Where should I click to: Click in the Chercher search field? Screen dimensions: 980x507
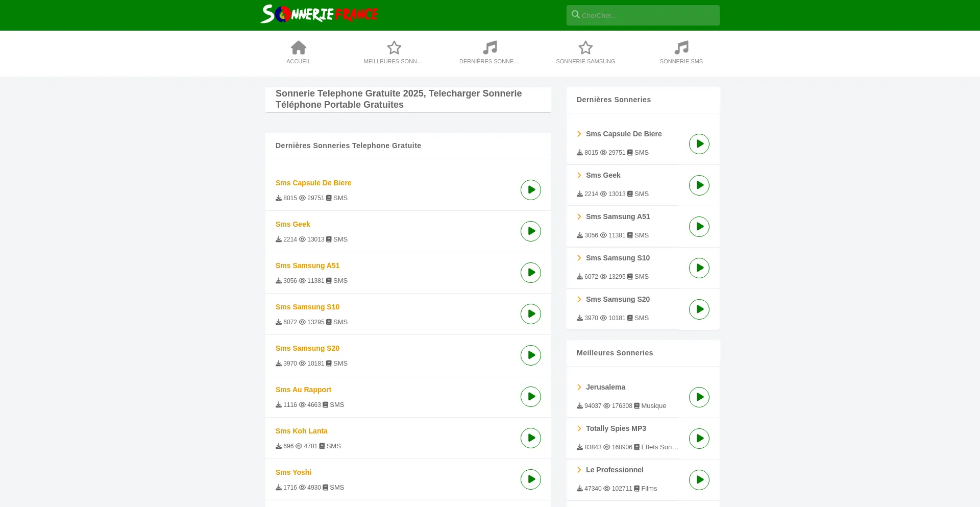point(648,15)
